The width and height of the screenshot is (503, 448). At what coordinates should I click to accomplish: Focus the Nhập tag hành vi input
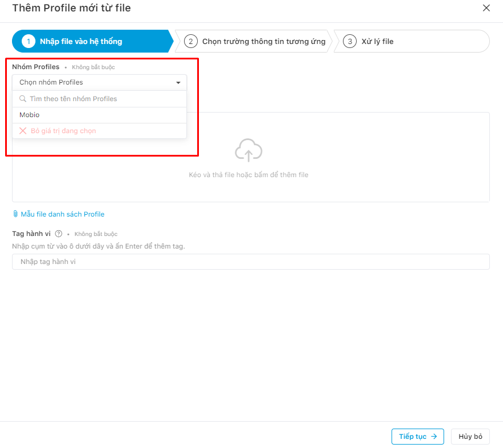[251, 262]
